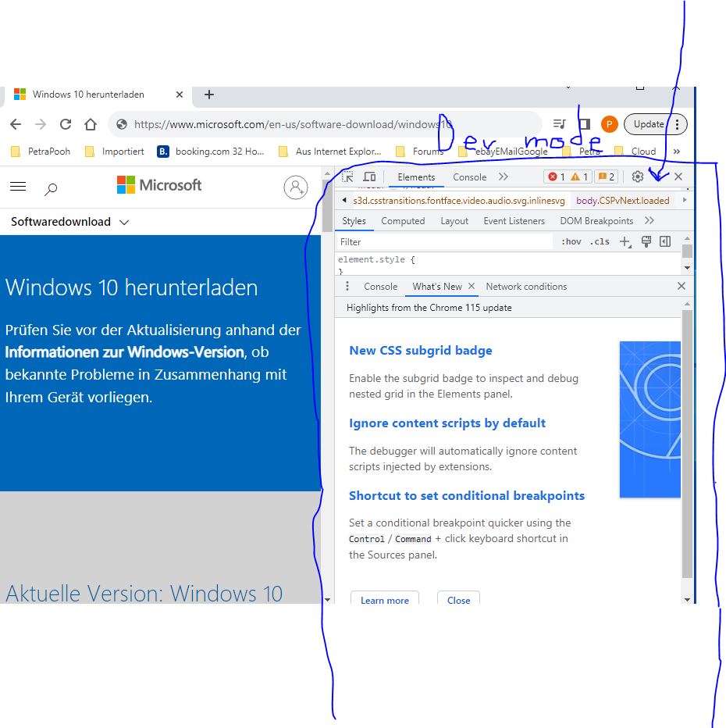Open the DOM Breakpoints tab
726x728 pixels.
(596, 221)
